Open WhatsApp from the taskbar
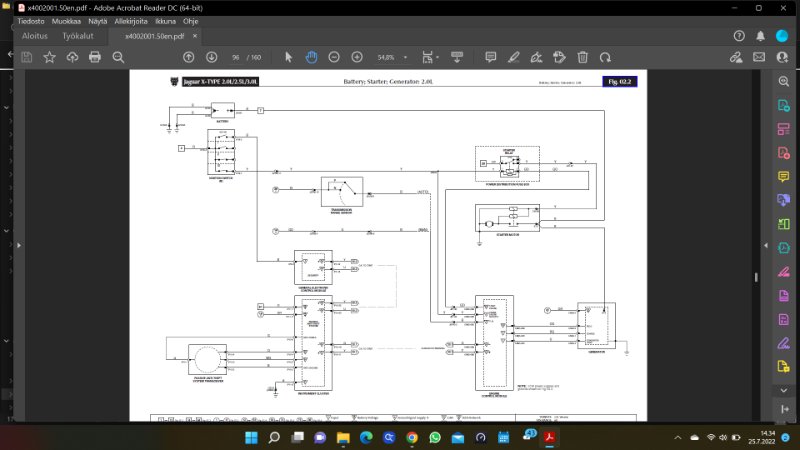800x450 pixels. pos(435,437)
